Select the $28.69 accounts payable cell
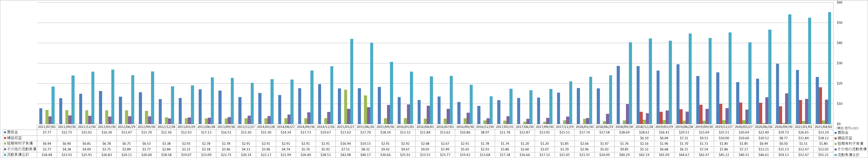 click(624, 132)
